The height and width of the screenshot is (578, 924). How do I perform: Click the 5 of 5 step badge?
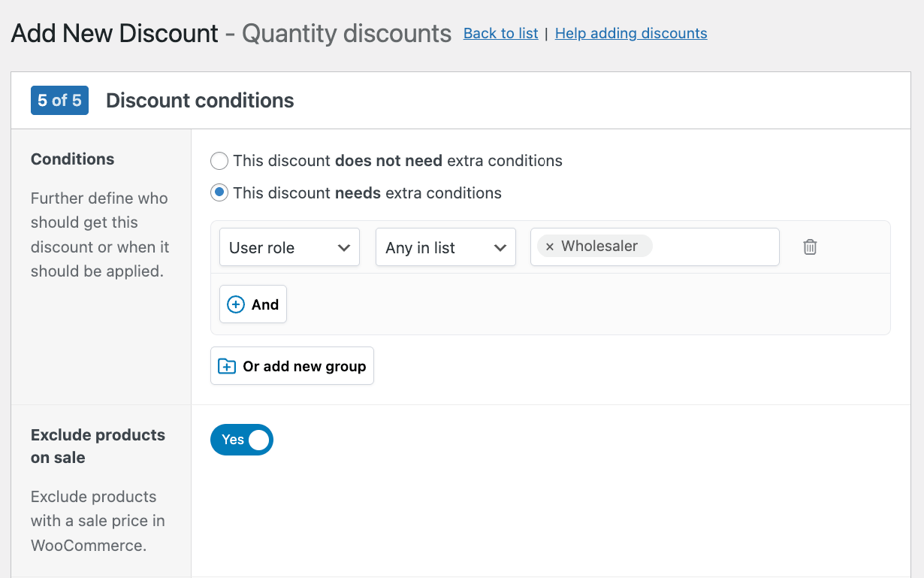tap(59, 100)
